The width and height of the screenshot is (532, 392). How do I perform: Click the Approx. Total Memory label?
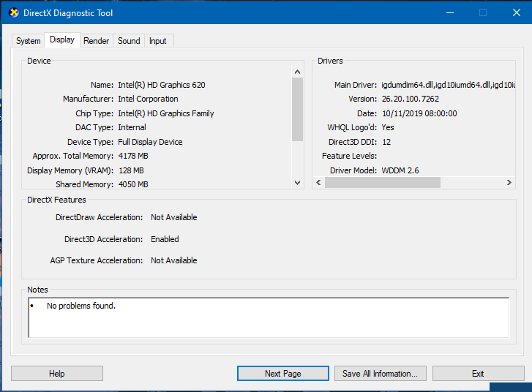(x=73, y=156)
